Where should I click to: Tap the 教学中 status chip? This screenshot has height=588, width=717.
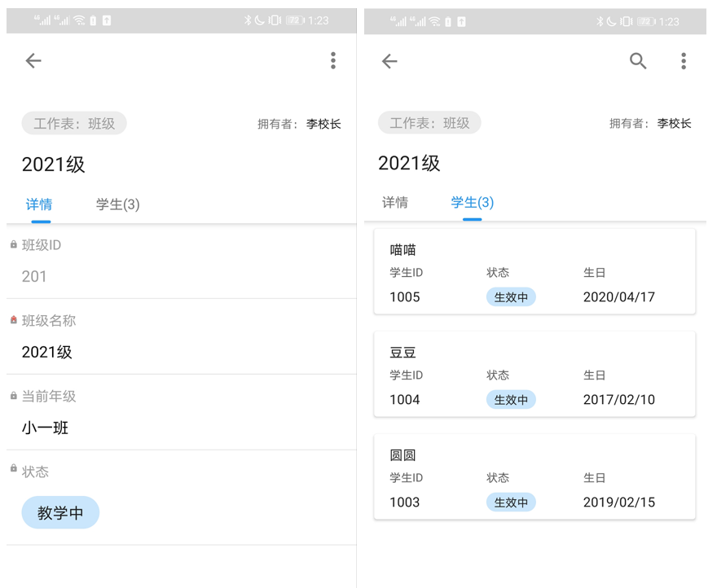(x=60, y=512)
